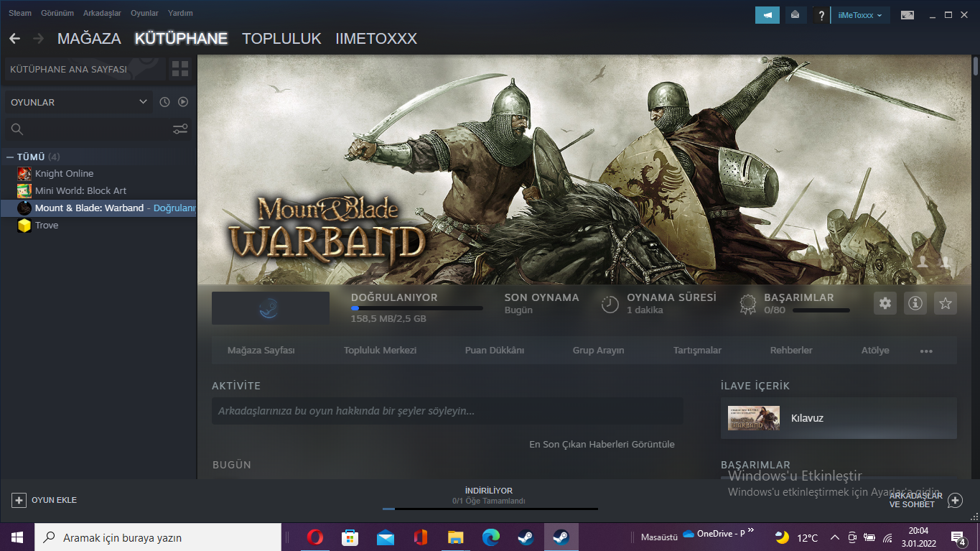This screenshot has width=980, height=551.
Task: Expand the OneDrive toolbar overflow chevron
Action: [x=751, y=530]
